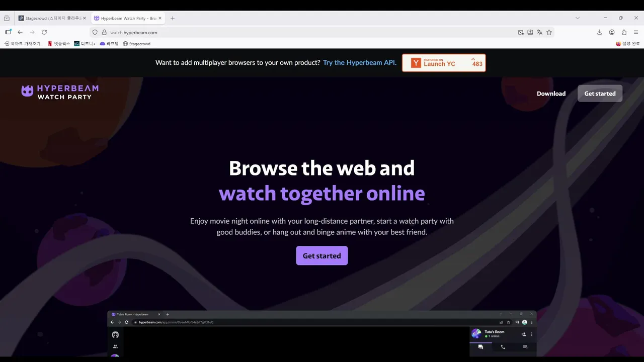The height and width of the screenshot is (362, 644).
Task: Switch to the Stagecrowd tab
Action: [x=52, y=18]
